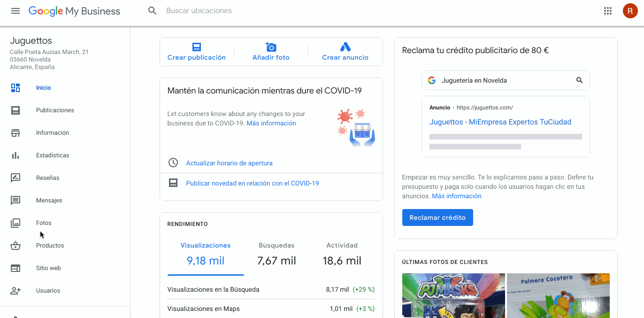Click the Añadir foto link
Image resolution: width=644 pixels, height=318 pixels.
click(x=271, y=57)
